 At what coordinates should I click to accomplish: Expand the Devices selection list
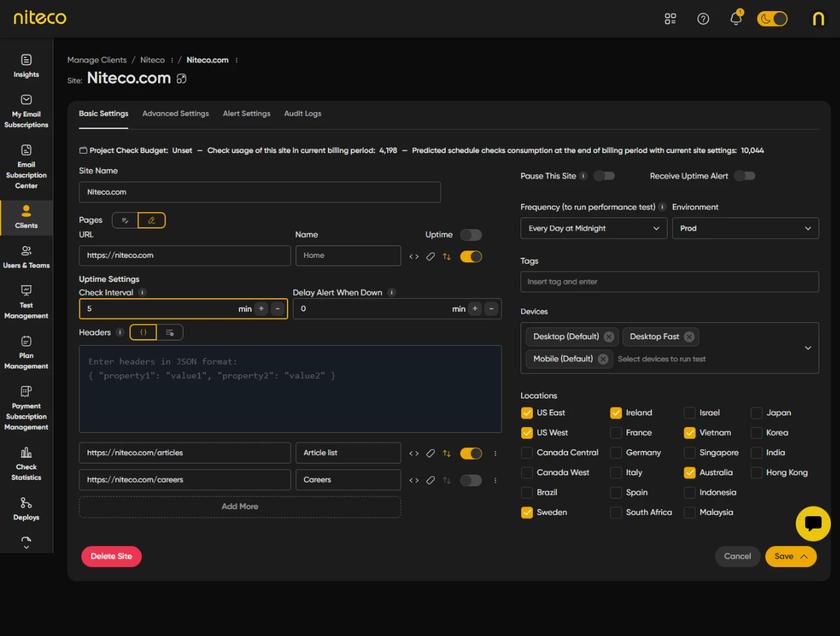tap(807, 348)
